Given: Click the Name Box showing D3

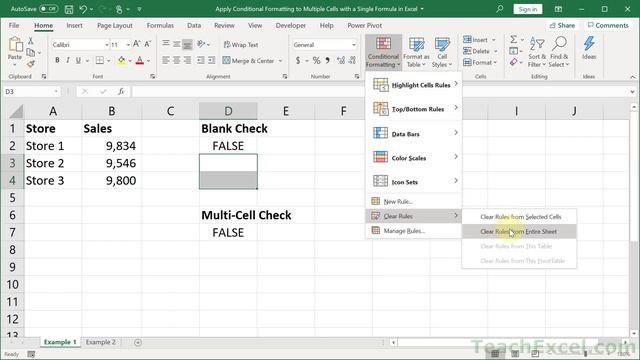Looking at the screenshot, I should (x=31, y=91).
